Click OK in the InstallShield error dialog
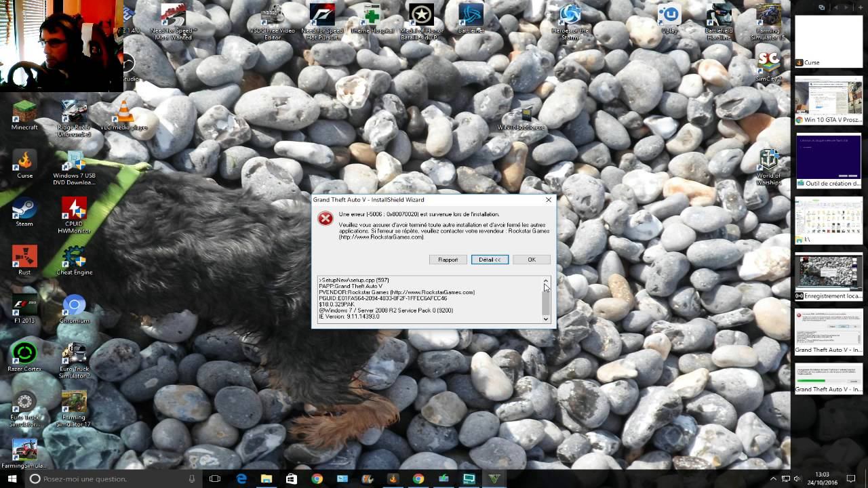 pyautogui.click(x=532, y=260)
